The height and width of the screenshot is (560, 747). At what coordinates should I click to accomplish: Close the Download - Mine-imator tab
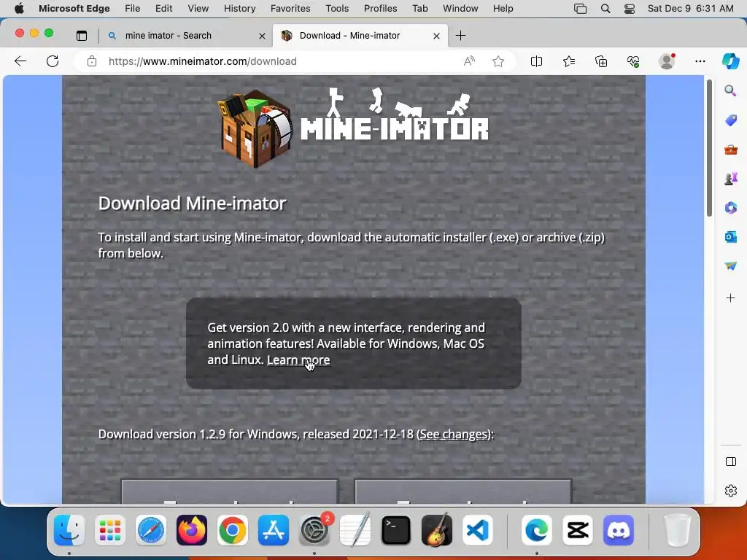click(436, 36)
